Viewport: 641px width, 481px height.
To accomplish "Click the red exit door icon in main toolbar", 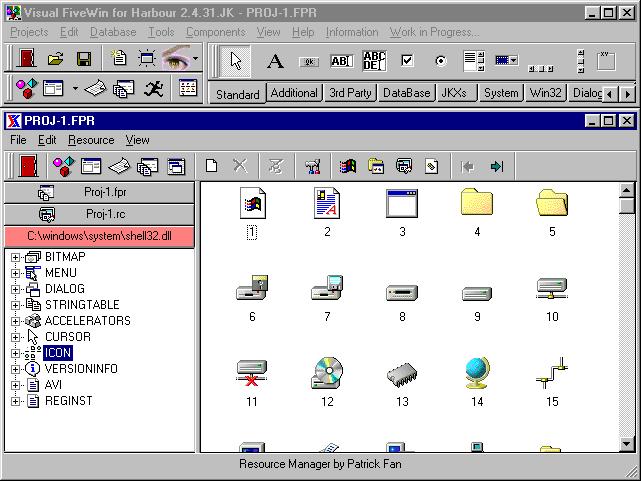I will coord(26,60).
